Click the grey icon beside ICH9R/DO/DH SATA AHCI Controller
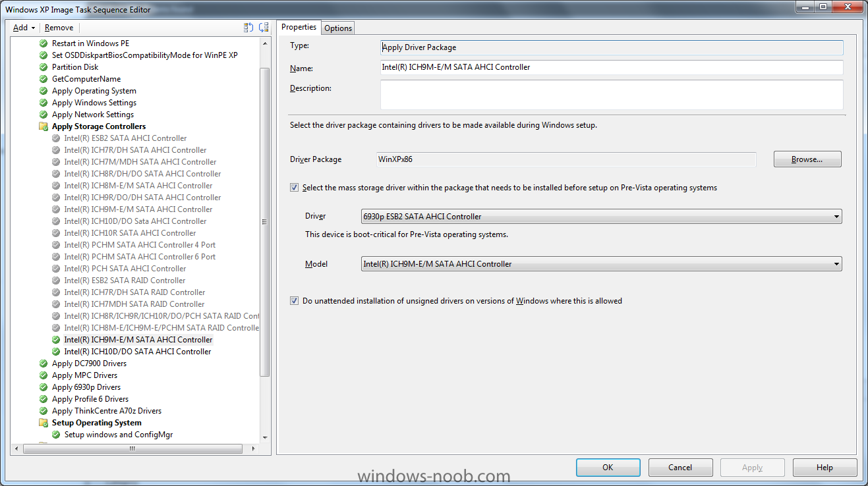 [56, 198]
